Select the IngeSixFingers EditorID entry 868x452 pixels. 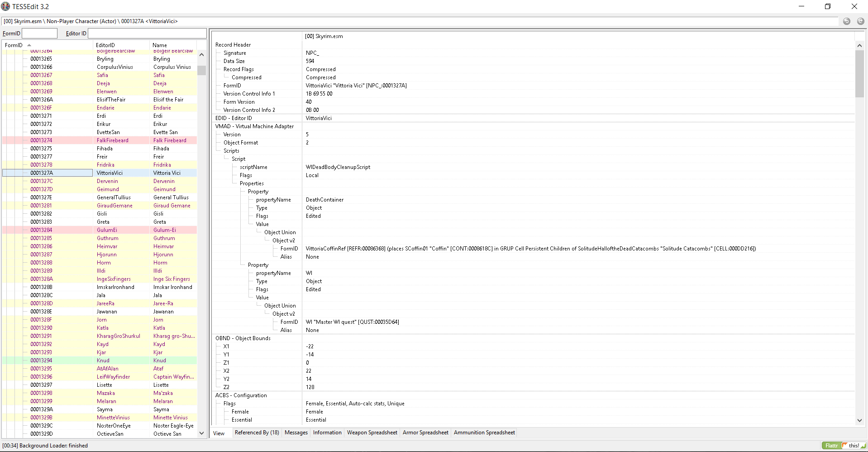click(114, 279)
